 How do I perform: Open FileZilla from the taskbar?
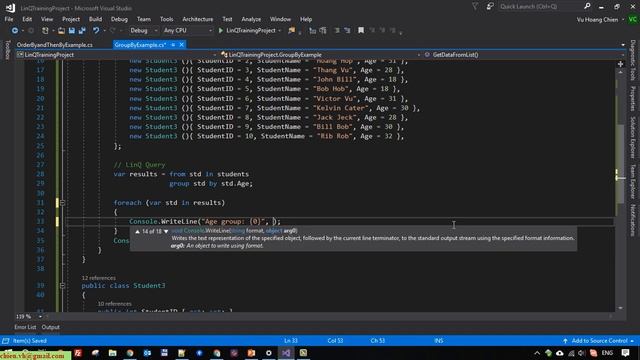click(78, 353)
